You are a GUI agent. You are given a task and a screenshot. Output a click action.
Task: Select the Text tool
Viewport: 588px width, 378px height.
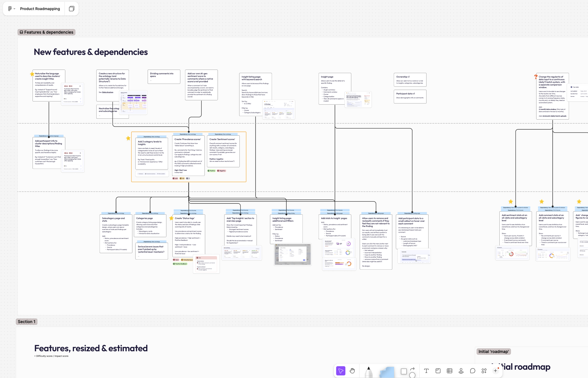click(x=426, y=371)
